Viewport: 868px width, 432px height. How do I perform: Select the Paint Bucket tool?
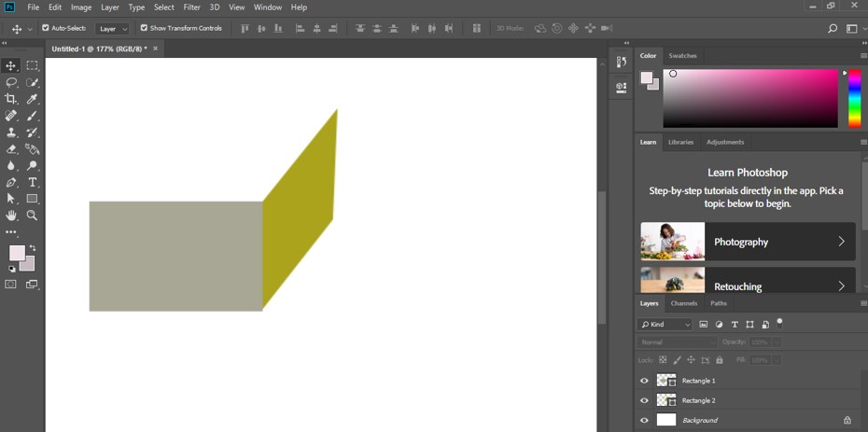(32, 148)
